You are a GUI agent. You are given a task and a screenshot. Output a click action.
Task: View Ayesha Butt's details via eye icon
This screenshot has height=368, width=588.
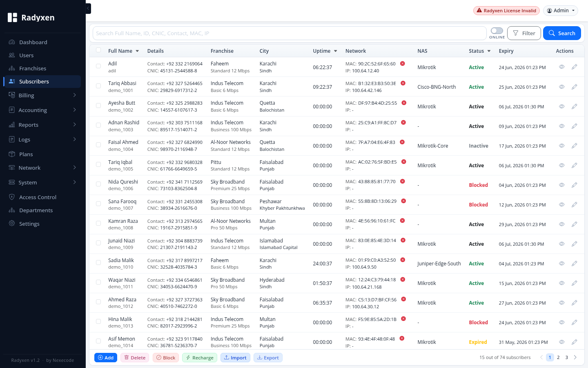coord(561,106)
